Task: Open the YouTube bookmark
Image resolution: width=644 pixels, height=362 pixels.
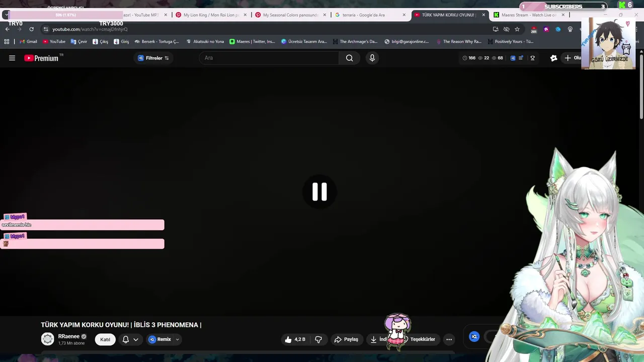Action: [54, 42]
